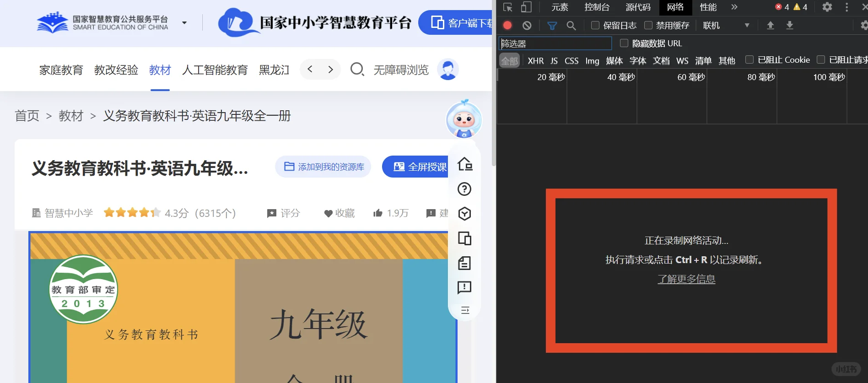Open network search magnifier icon
This screenshot has width=868, height=383.
click(571, 26)
